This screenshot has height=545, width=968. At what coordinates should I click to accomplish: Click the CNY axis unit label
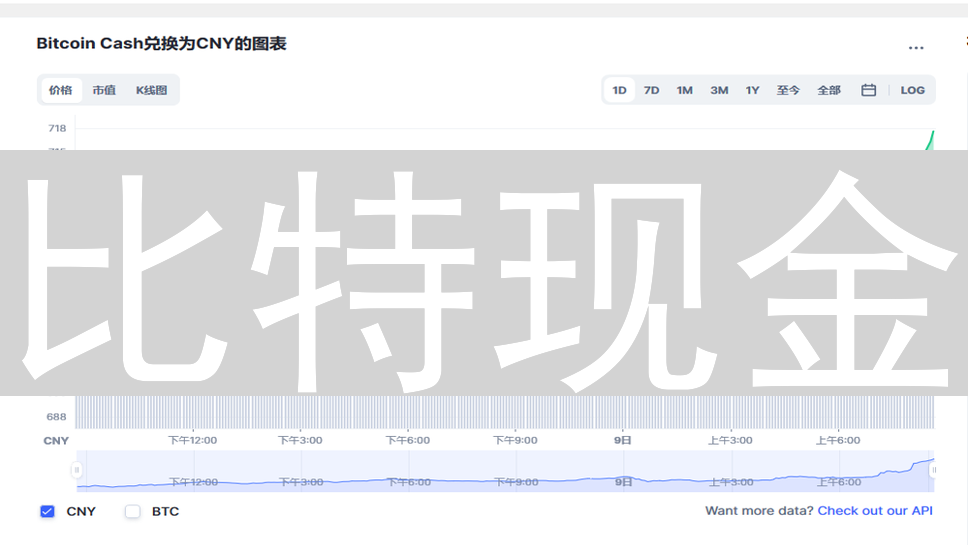[56, 441]
